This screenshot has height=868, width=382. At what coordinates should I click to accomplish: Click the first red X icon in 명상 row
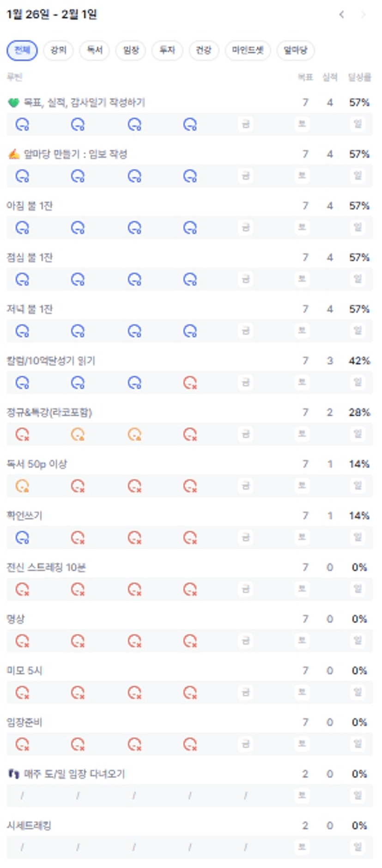click(22, 641)
